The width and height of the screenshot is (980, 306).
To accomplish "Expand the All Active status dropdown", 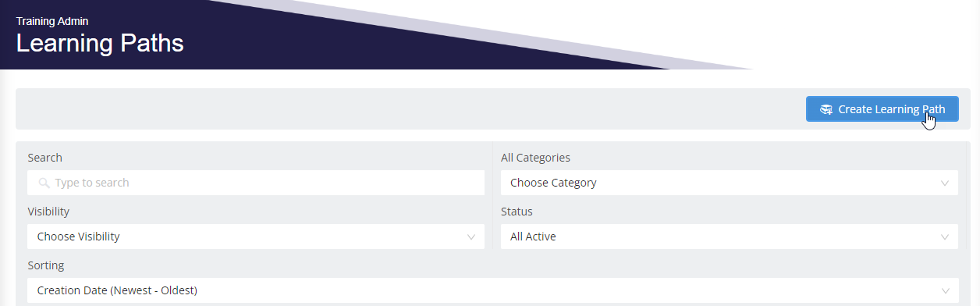I will pyautogui.click(x=729, y=237).
